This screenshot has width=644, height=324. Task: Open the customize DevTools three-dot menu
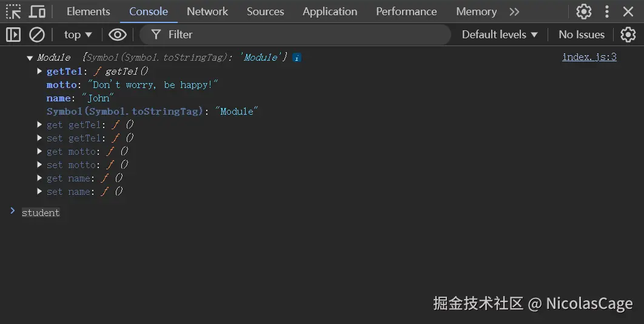[x=606, y=12]
